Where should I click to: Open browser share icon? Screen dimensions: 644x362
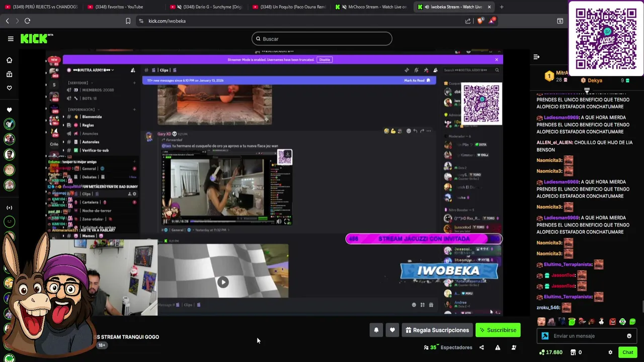pyautogui.click(x=468, y=21)
